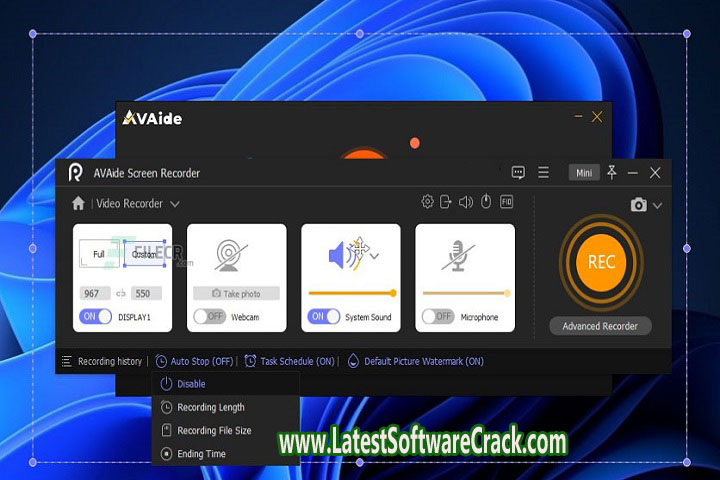Click the Home icon
This screenshot has width=720, height=480.
(78, 203)
